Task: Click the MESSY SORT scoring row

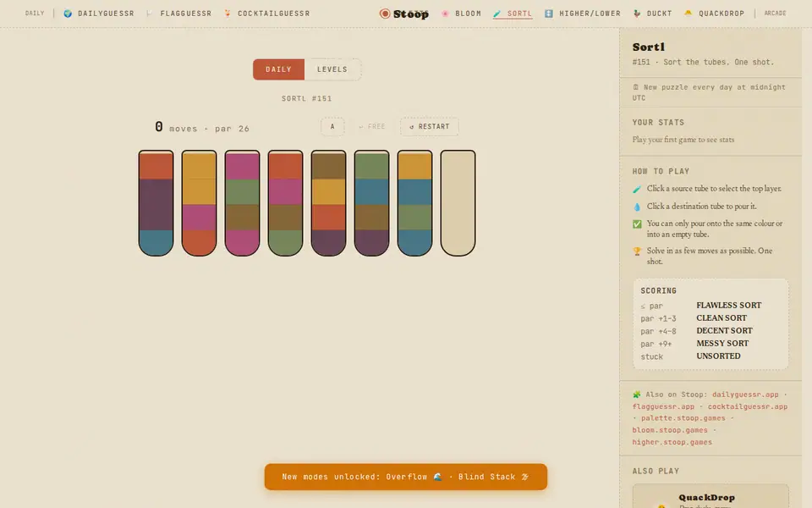Action: (x=710, y=344)
